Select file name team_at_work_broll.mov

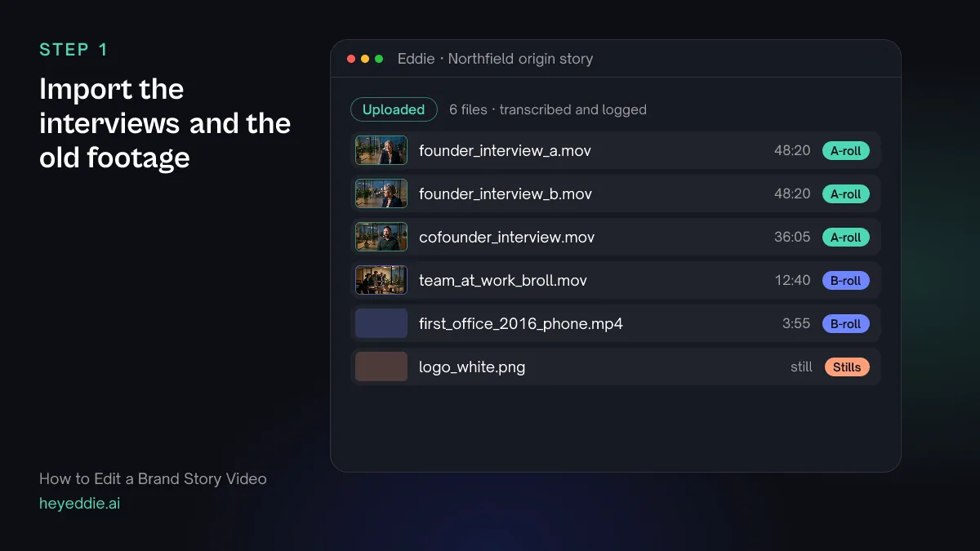click(x=503, y=281)
